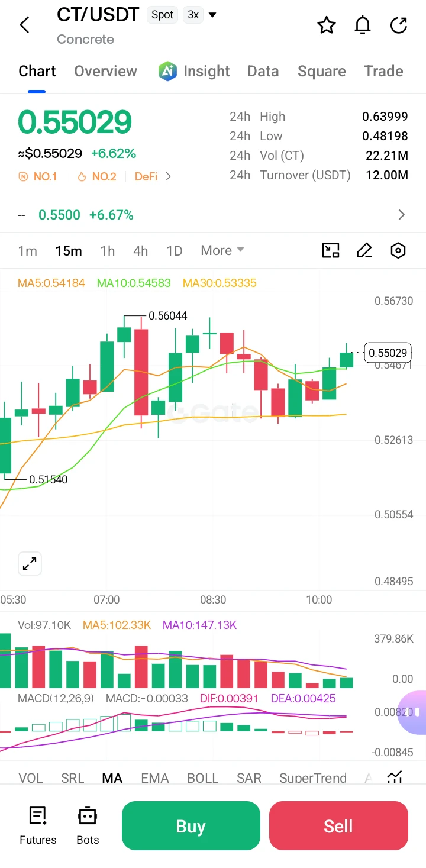426x868 pixels.
Task: Expand the tags chevron after DeFi
Action: pos(169,176)
